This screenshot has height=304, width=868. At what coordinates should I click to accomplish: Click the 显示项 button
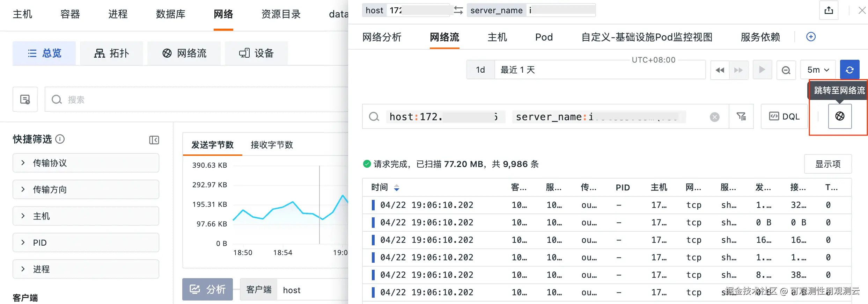(x=827, y=164)
